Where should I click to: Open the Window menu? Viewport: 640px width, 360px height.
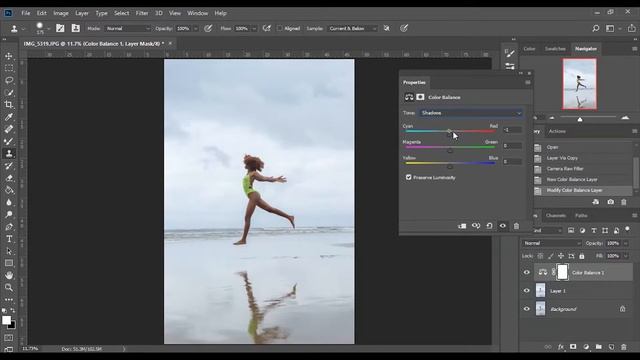(x=198, y=13)
